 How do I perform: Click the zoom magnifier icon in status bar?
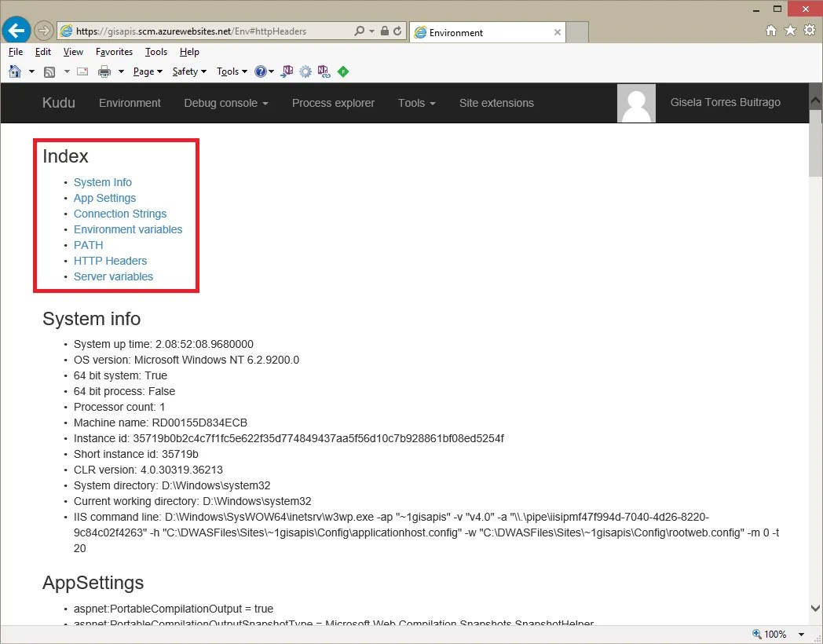(756, 634)
